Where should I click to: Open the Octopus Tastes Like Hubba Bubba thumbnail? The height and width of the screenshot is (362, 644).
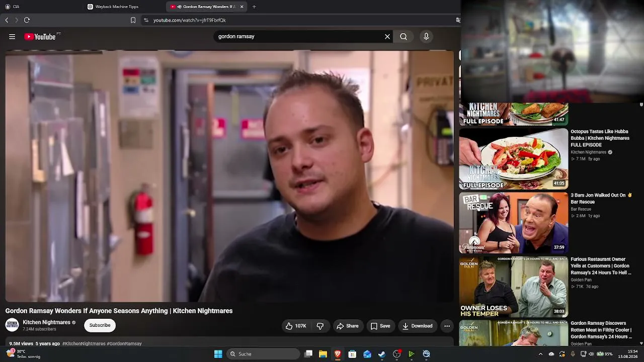[x=514, y=159]
